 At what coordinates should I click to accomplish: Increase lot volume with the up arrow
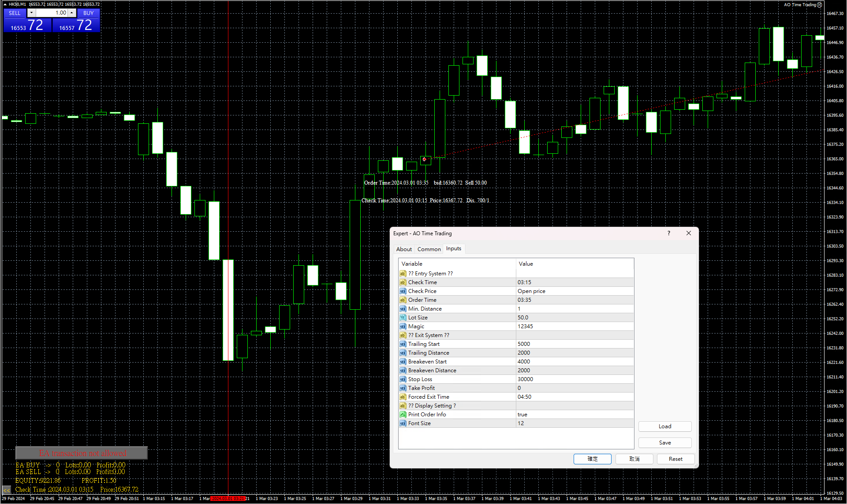pyautogui.click(x=71, y=13)
